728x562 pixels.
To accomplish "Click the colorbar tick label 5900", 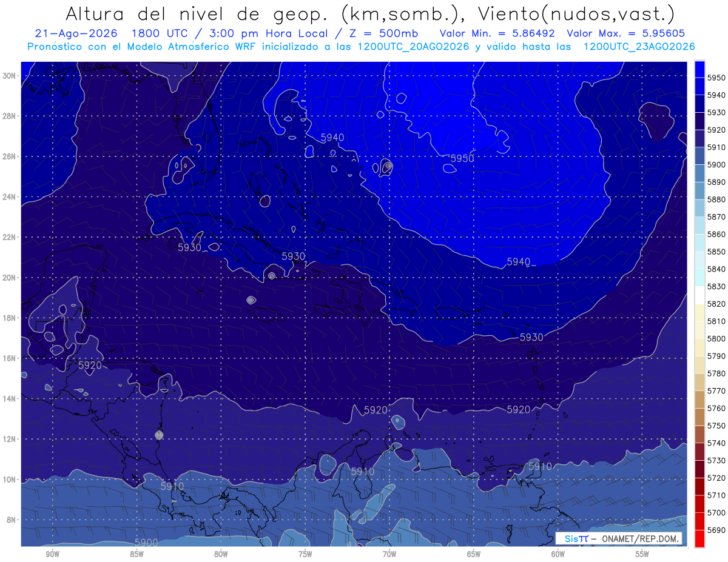I will tap(716, 165).
